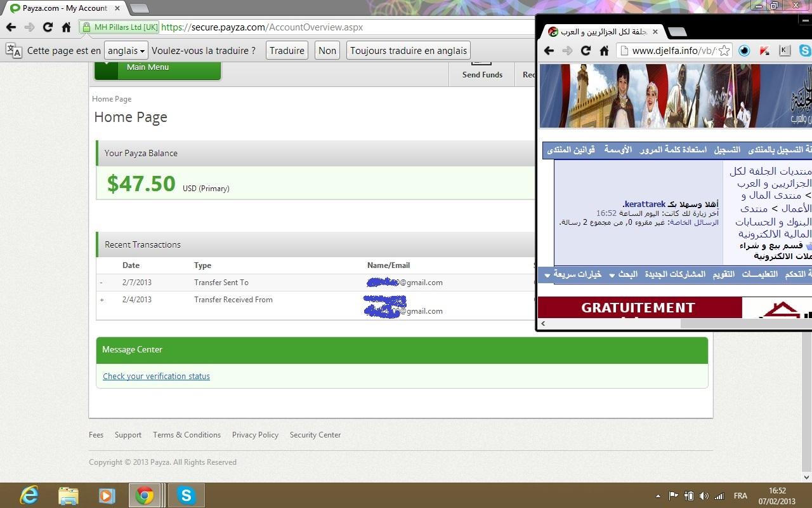Click the volume speaker tray icon
This screenshot has width=812, height=508.
[704, 496]
